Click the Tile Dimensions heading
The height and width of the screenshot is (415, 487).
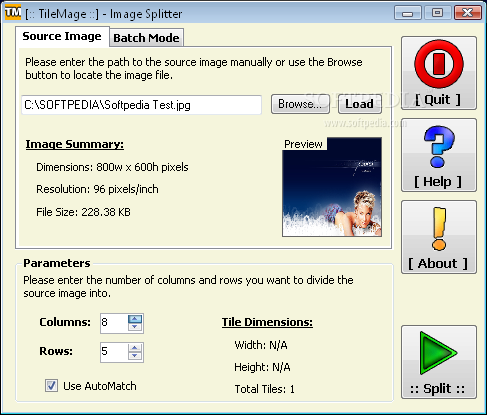pos(267,322)
